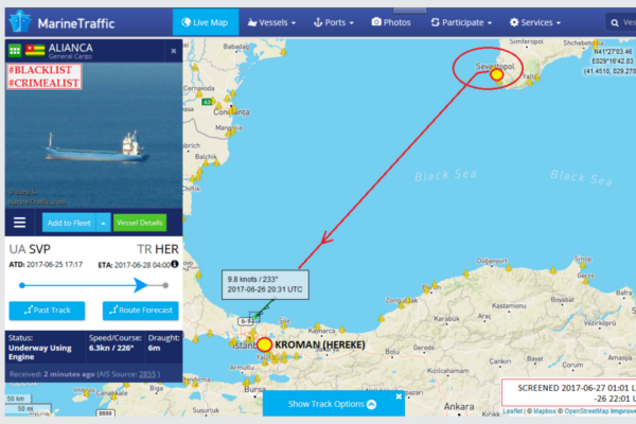Open the vessel panel hamburger menu
This screenshot has height=424, width=636.
click(x=19, y=222)
